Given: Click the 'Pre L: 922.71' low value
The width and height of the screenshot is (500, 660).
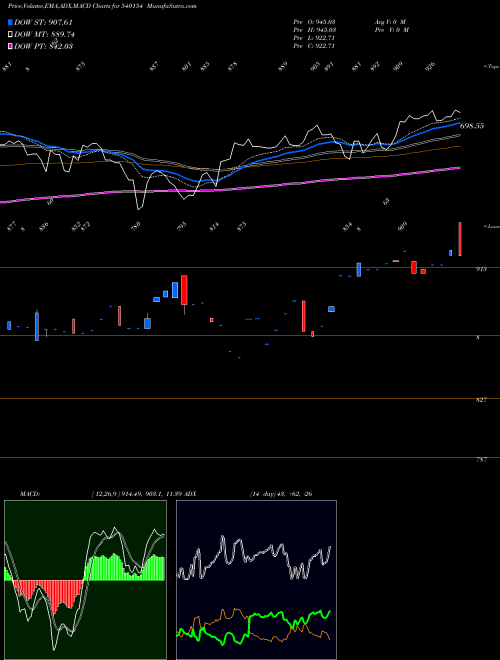Looking at the screenshot, I should pos(314,38).
